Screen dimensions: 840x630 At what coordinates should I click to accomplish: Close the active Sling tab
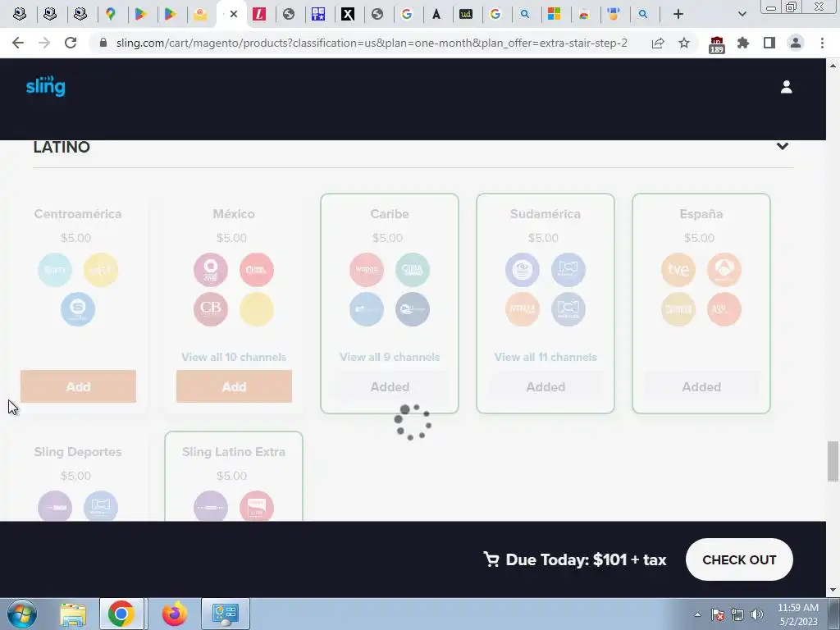click(234, 15)
